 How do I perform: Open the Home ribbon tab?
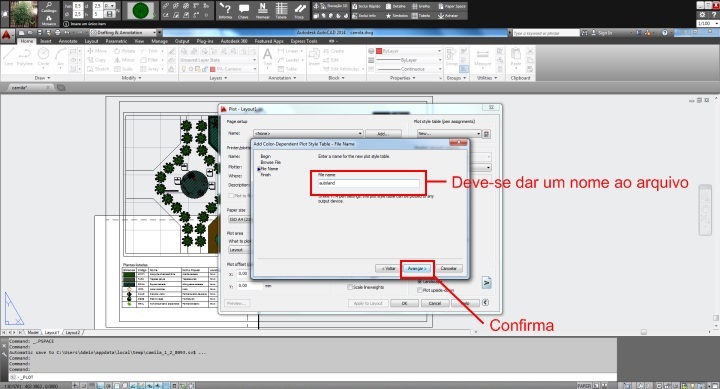pyautogui.click(x=27, y=41)
